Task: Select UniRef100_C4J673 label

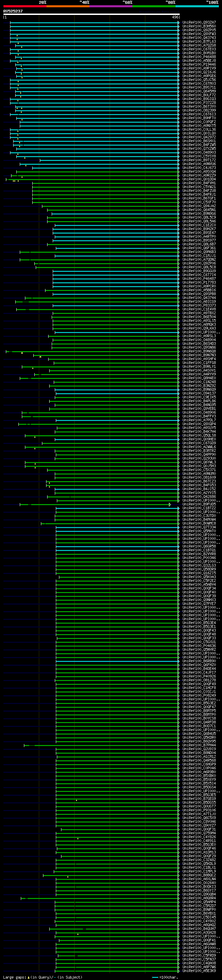Action: [x=199, y=168]
